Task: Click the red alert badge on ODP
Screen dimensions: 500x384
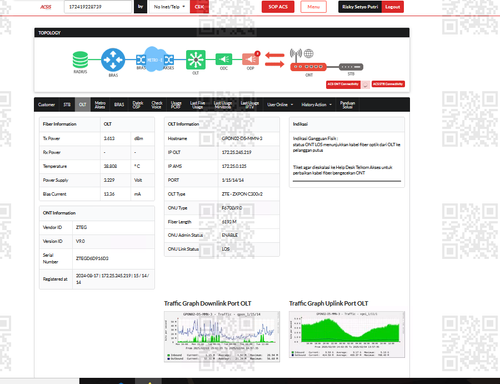Action: click(x=257, y=53)
